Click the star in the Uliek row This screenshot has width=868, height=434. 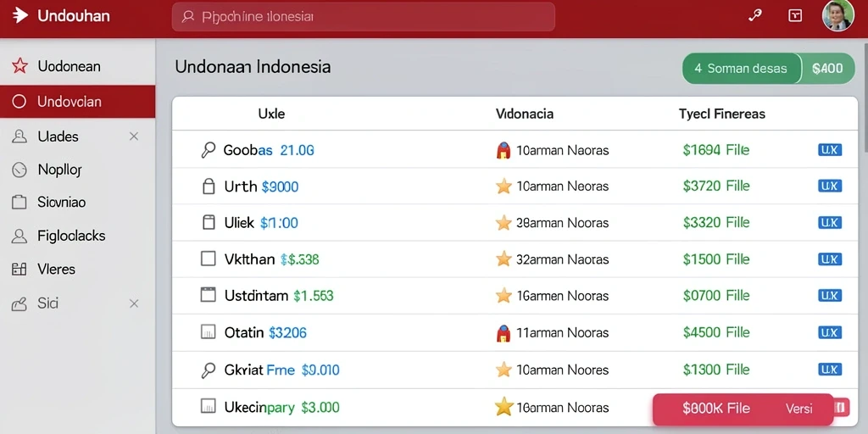pos(504,223)
